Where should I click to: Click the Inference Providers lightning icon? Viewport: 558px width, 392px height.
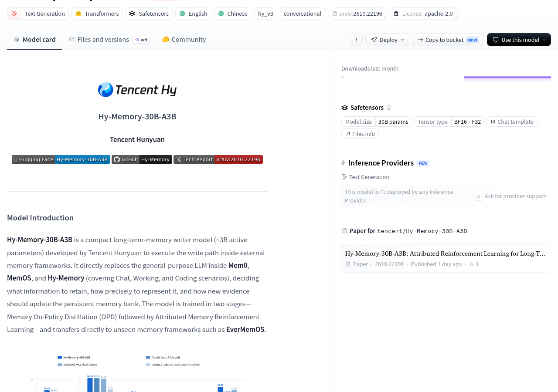pos(344,163)
